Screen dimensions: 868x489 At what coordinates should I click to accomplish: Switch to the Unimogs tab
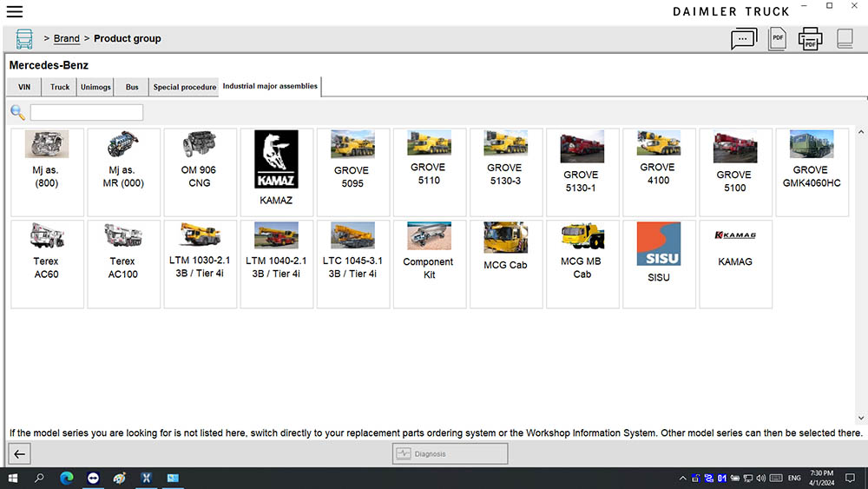[95, 87]
